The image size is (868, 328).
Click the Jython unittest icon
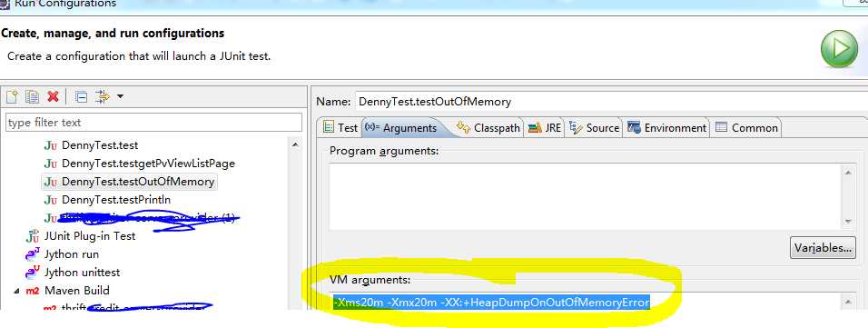point(33,273)
